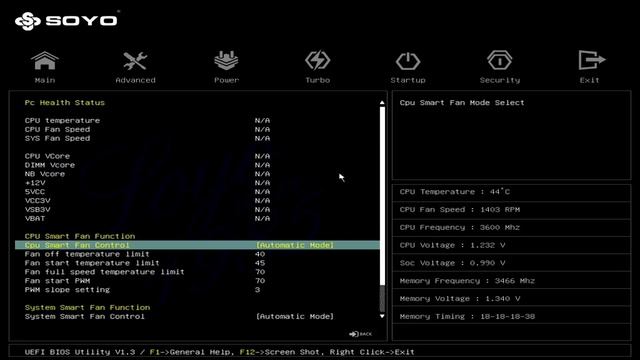
Task: Click the CPU temperature row label
Action: point(62,120)
